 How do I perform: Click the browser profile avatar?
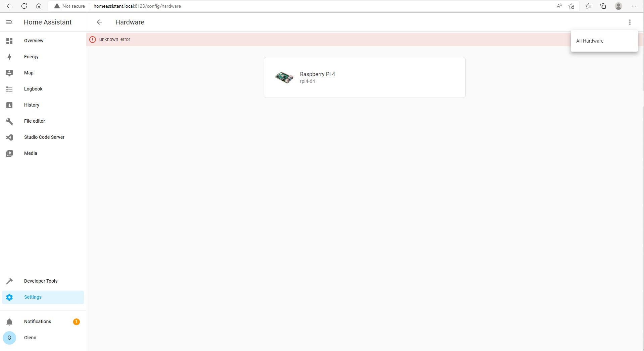coord(619,6)
